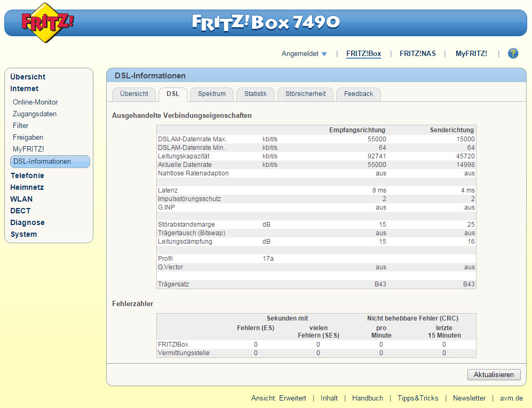
Task: Click the Leitungsdämpfung row label
Action: click(185, 242)
